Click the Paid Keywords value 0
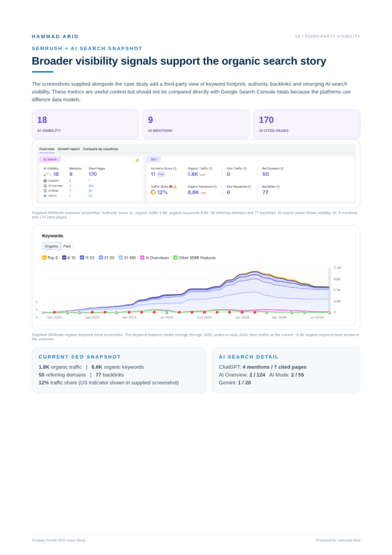The width and height of the screenshot is (392, 555). (x=228, y=192)
